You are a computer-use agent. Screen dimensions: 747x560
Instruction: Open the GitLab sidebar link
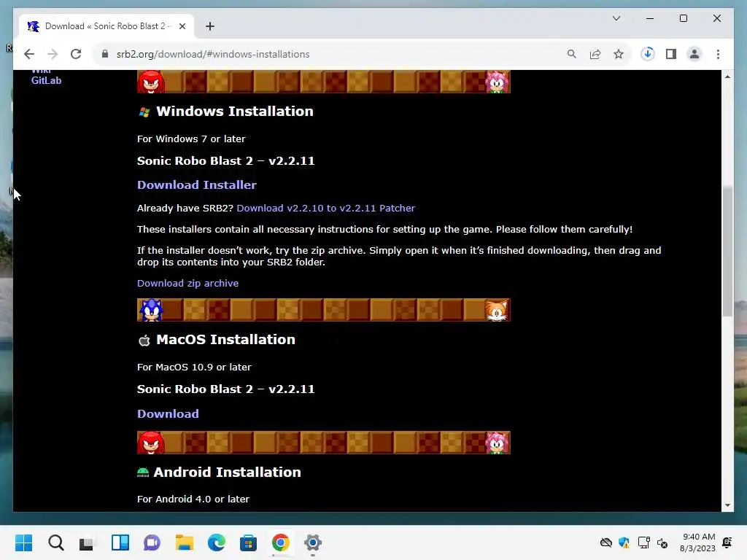click(46, 80)
